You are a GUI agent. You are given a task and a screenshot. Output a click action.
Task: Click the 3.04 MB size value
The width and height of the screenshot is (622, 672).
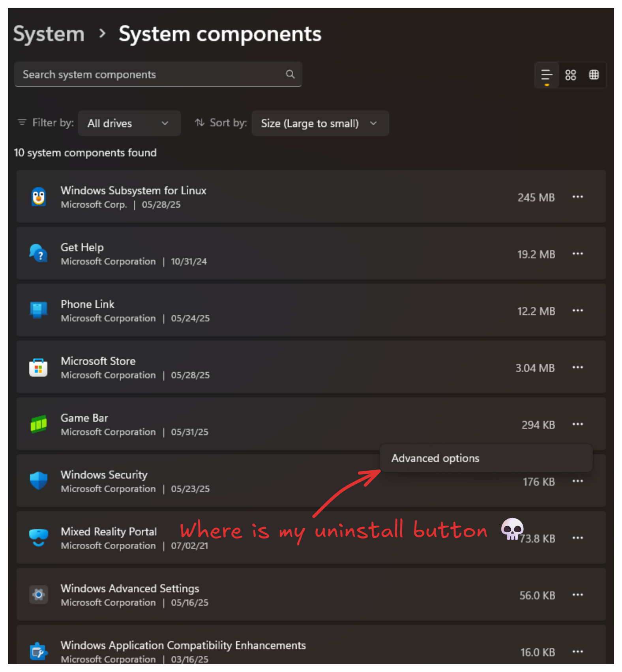535,368
